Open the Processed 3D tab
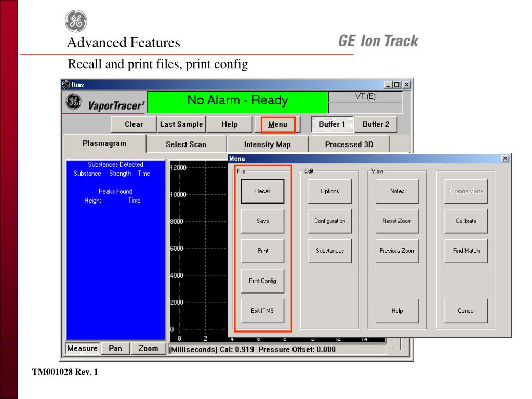The image size is (532, 399). (349, 144)
